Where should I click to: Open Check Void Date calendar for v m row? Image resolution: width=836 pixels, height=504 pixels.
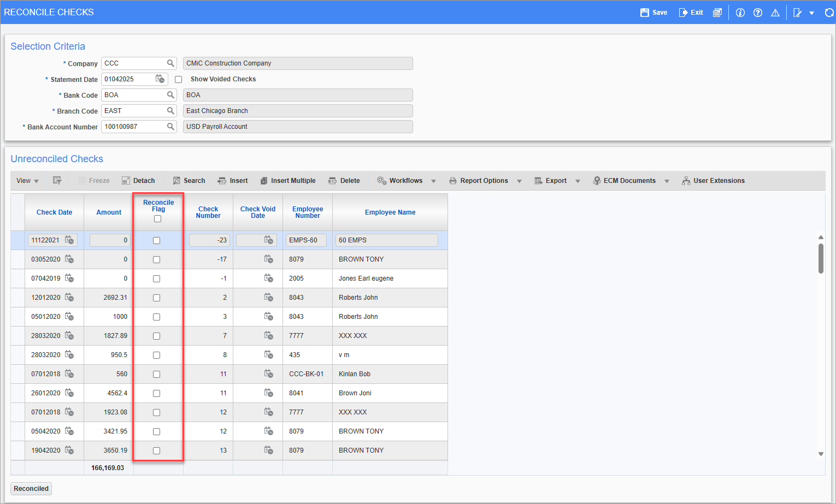point(269,355)
